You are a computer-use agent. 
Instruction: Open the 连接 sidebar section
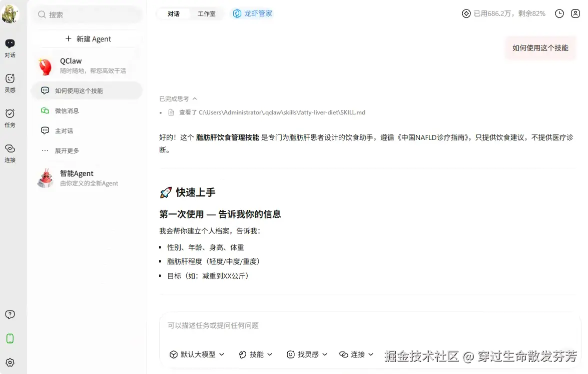10,153
